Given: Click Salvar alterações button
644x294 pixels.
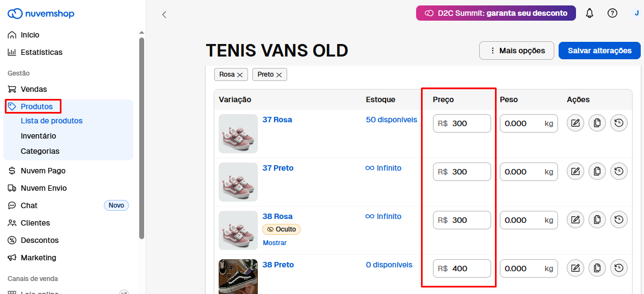Looking at the screenshot, I should [x=599, y=51].
